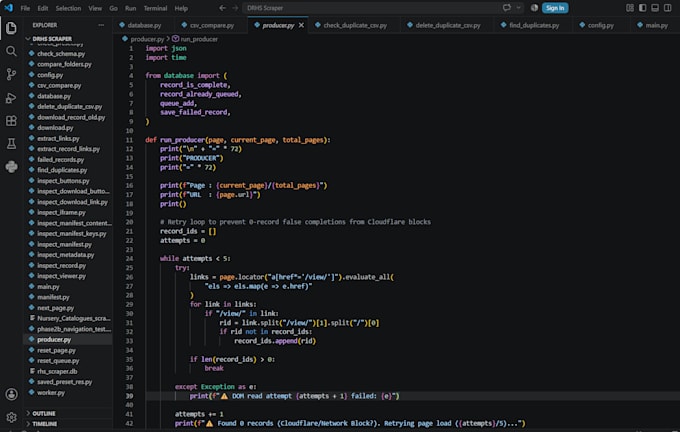Open the chat dropdown arrow

pos(518,8)
